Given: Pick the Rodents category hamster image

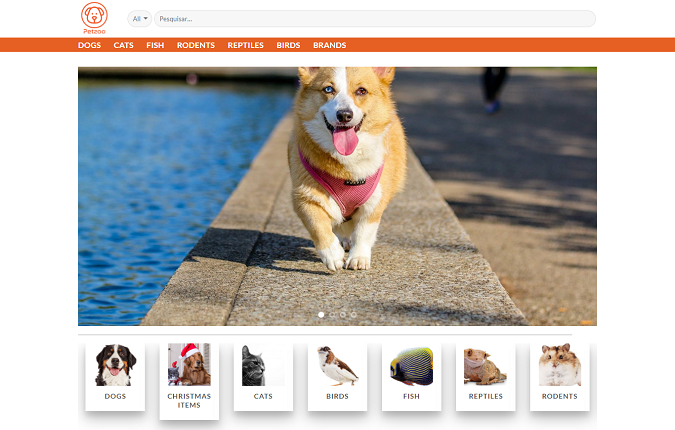Looking at the screenshot, I should click(559, 366).
